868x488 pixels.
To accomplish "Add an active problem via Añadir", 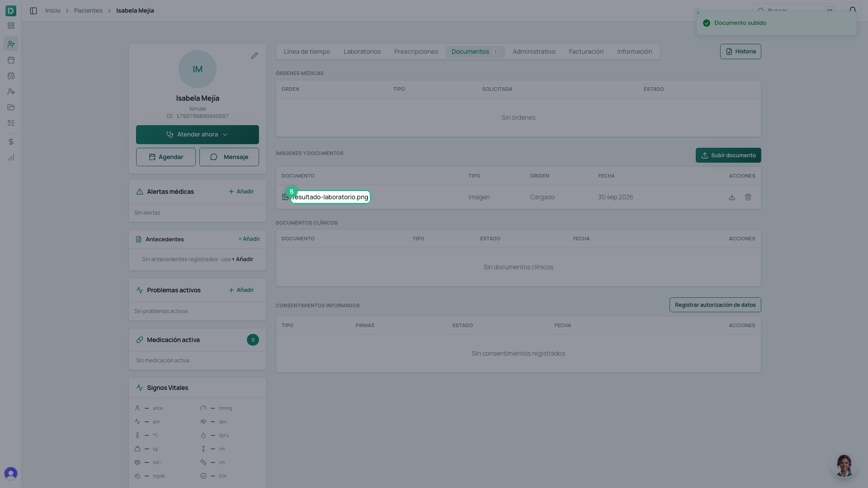I will (x=241, y=290).
